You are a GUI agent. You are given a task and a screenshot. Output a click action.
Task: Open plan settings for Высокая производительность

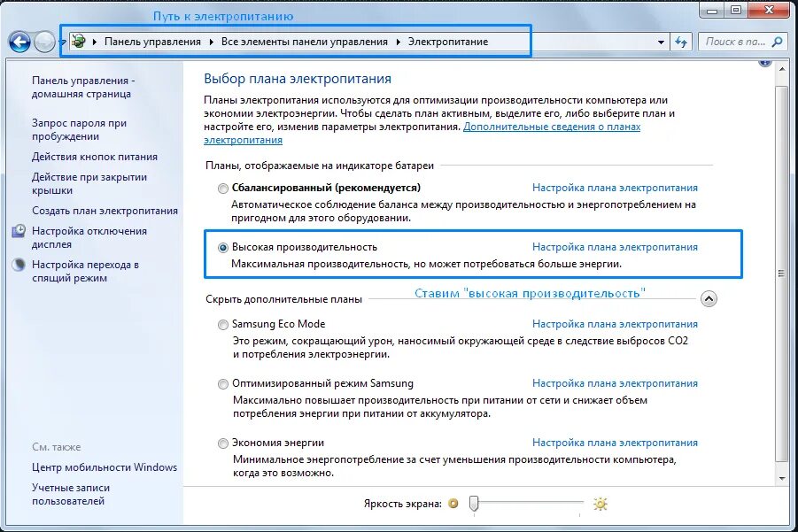tap(615, 247)
